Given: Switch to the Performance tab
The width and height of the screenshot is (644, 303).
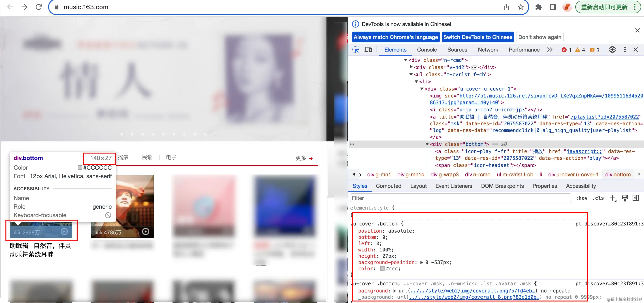Looking at the screenshot, I should pos(524,50).
